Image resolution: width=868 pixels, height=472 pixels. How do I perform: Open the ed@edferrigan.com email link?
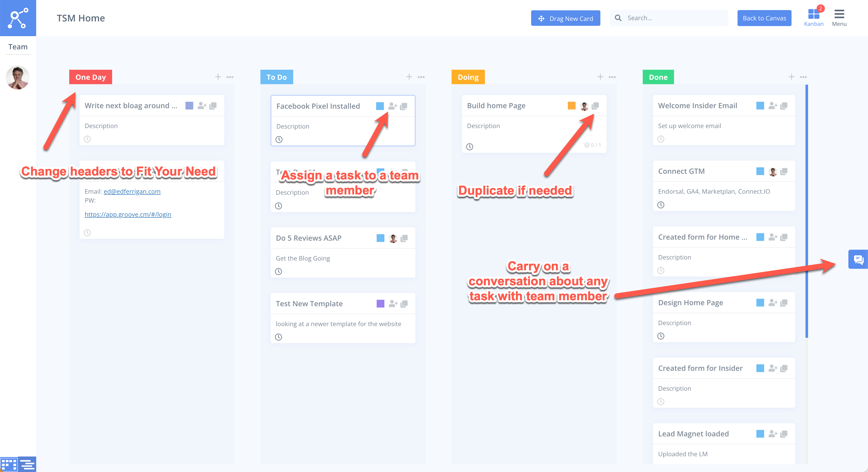(x=132, y=191)
